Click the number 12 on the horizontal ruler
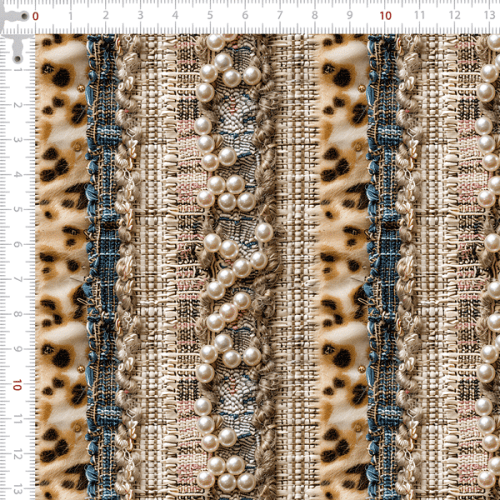500x500 pixels. pyautogui.click(x=454, y=15)
